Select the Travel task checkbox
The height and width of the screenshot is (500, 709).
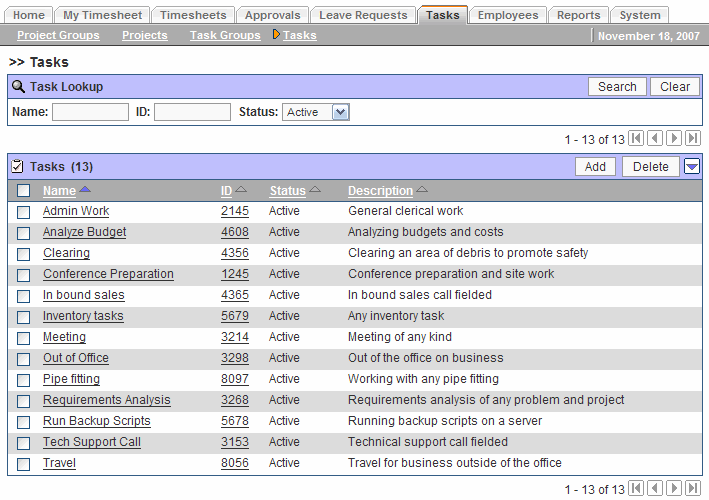(24, 464)
